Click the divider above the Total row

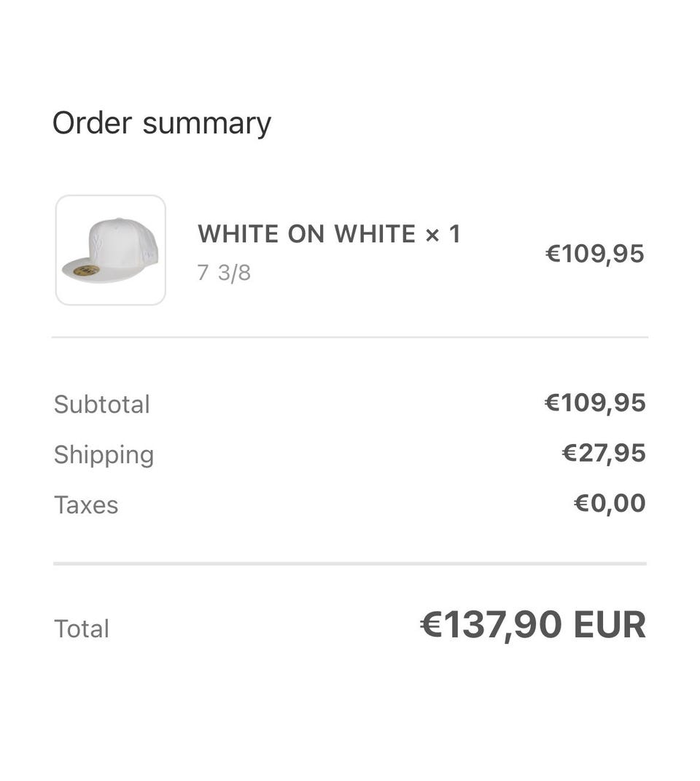pyautogui.click(x=350, y=564)
